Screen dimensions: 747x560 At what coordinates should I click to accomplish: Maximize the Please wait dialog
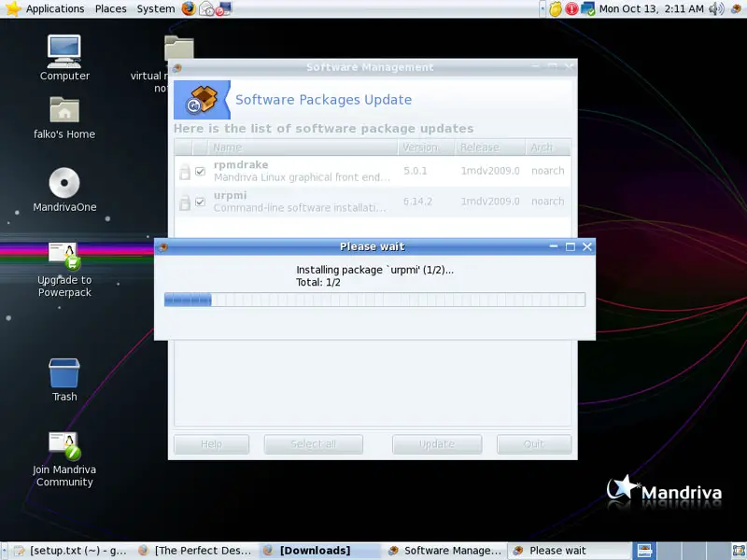pyautogui.click(x=571, y=246)
